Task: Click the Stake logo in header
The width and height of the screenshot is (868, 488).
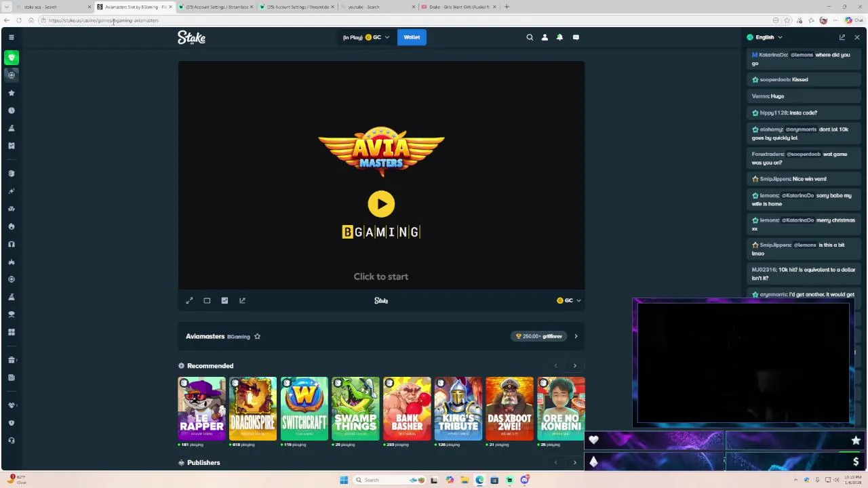Action: (x=191, y=37)
